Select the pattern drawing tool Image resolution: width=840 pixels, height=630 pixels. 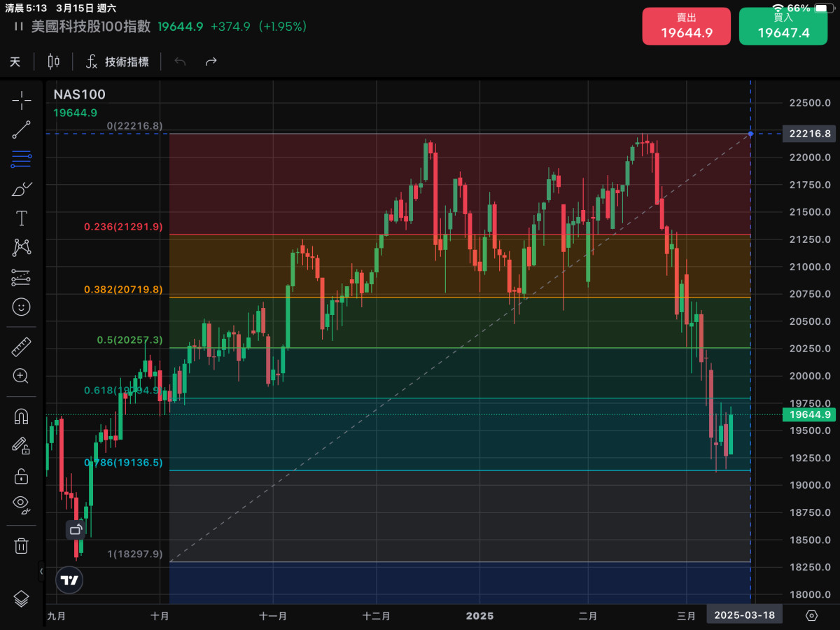(21, 247)
